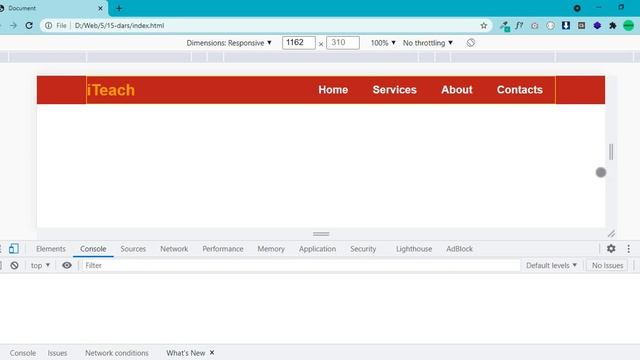Open the Application tab
The height and width of the screenshot is (360, 640).
pos(318,249)
